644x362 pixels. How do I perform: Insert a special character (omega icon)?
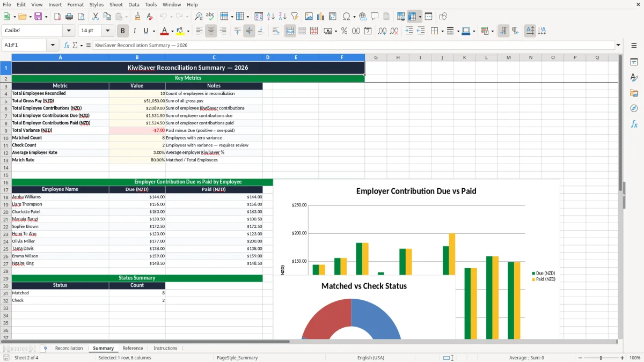(346, 17)
